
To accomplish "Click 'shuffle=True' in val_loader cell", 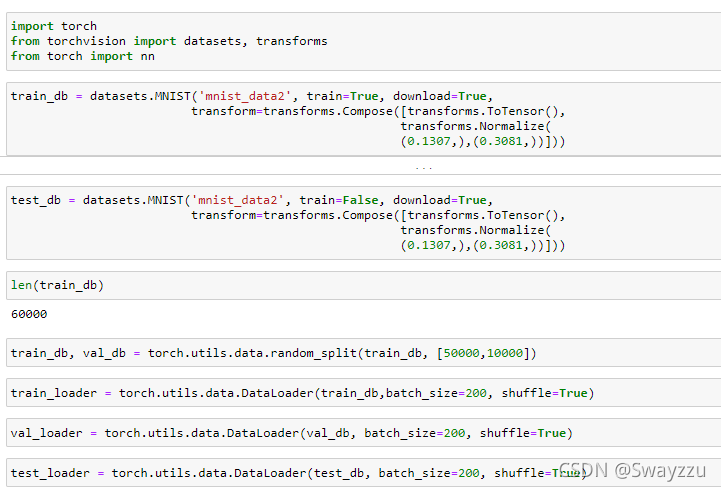I will 523,433.
